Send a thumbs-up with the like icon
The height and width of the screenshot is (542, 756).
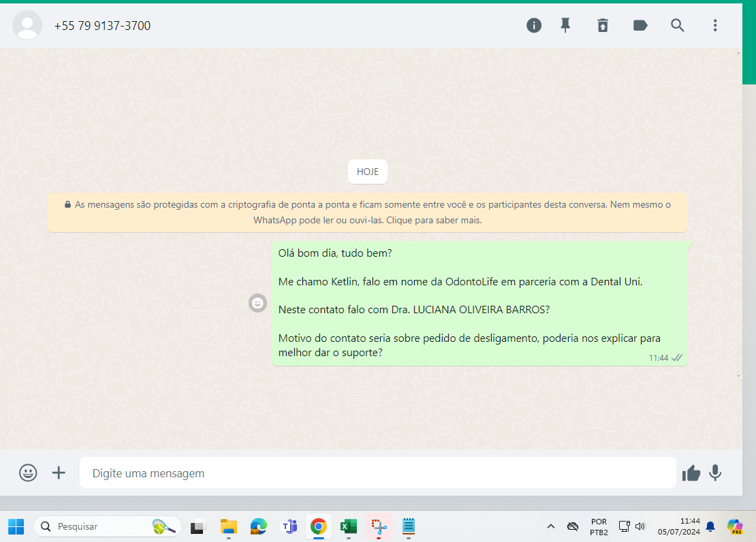click(x=691, y=473)
